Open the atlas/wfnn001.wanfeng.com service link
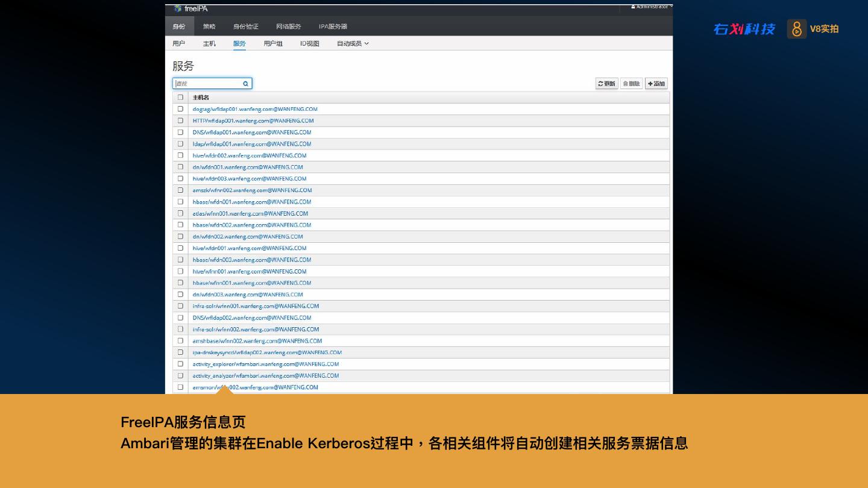868x488 pixels. point(250,213)
